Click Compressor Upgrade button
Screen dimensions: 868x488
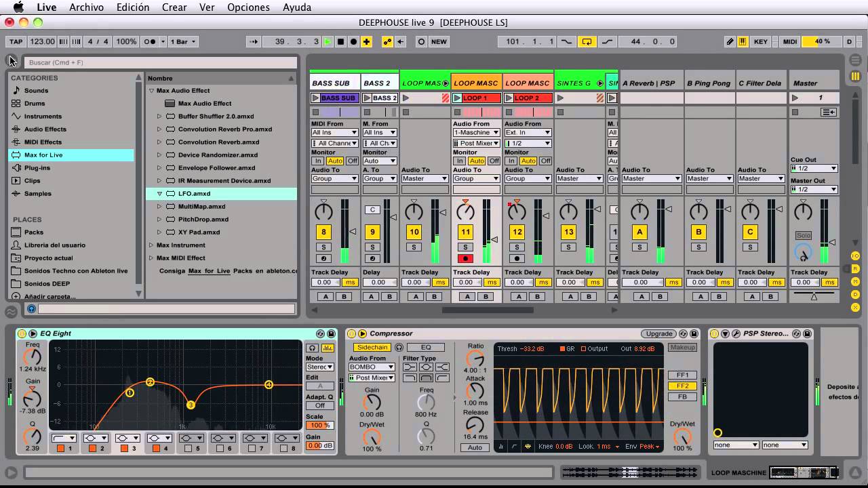659,333
